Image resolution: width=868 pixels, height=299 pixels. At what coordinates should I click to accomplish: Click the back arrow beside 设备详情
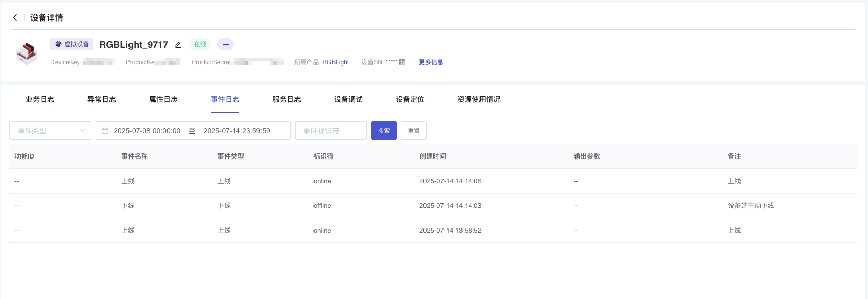15,17
